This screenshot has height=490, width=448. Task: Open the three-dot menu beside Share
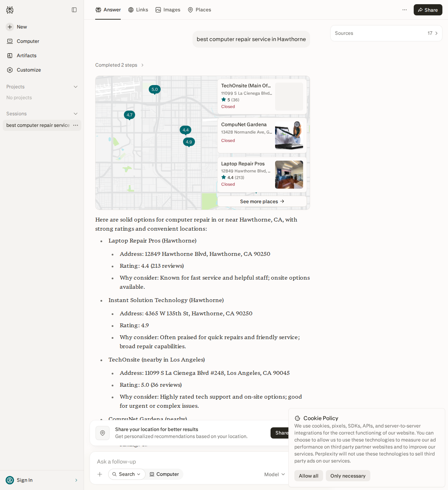coord(405,10)
